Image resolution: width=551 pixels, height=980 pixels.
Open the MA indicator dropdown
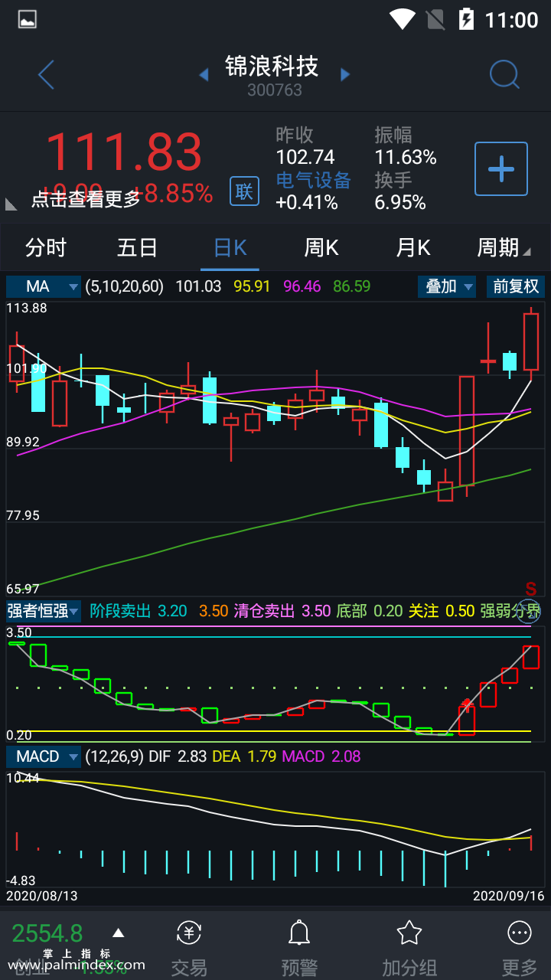click(x=44, y=286)
